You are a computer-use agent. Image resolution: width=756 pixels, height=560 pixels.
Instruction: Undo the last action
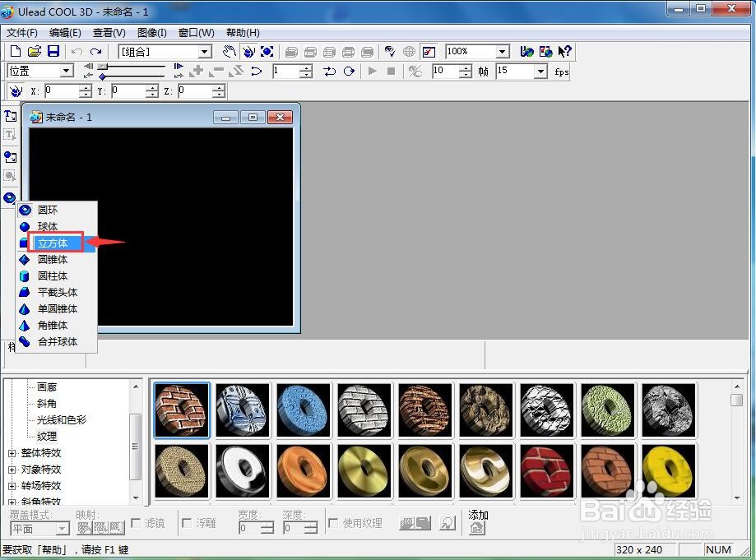click(77, 51)
